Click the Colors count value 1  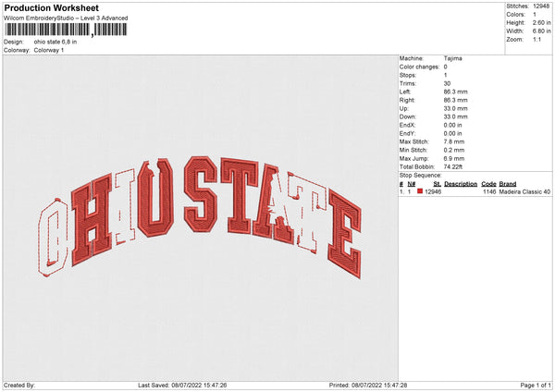click(x=535, y=15)
